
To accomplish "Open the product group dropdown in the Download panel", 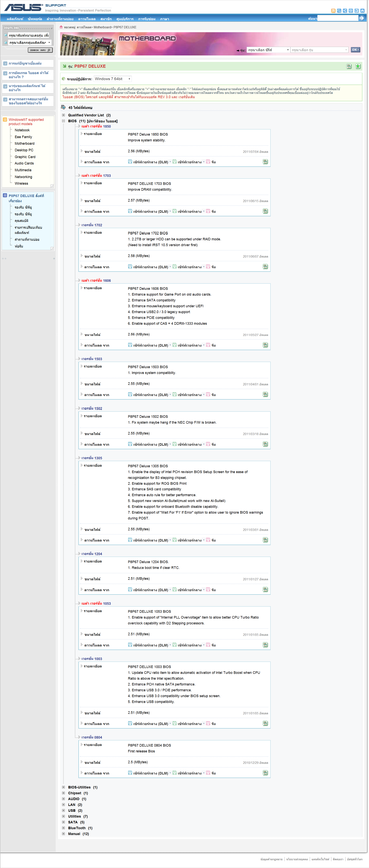I will [x=30, y=42].
